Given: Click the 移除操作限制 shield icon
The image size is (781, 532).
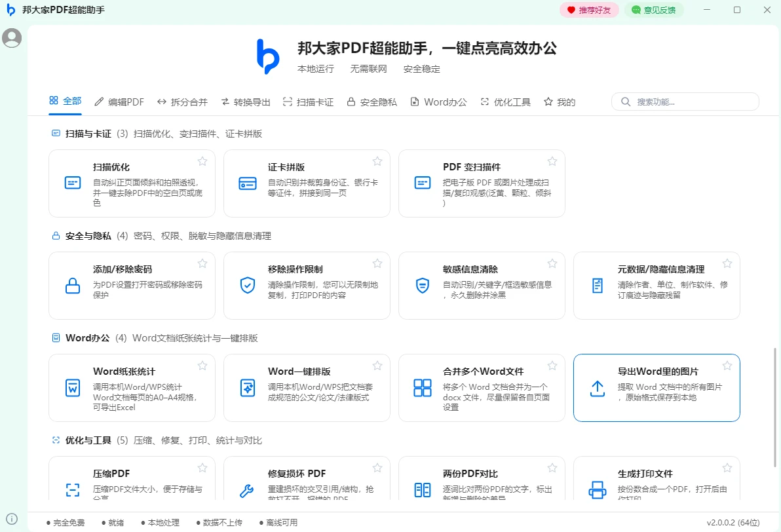Looking at the screenshot, I should tap(248, 286).
